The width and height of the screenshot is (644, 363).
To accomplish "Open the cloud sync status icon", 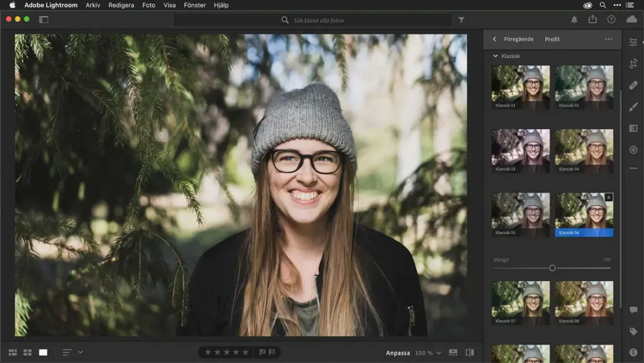I will click(x=631, y=19).
